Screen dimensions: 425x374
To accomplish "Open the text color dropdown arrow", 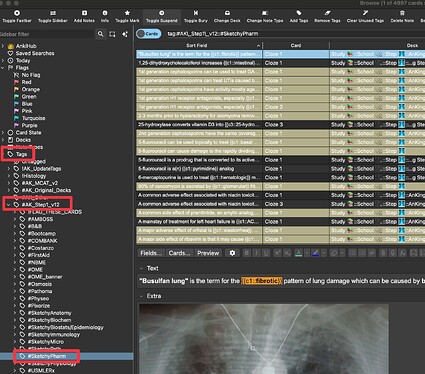I will [x=307, y=253].
